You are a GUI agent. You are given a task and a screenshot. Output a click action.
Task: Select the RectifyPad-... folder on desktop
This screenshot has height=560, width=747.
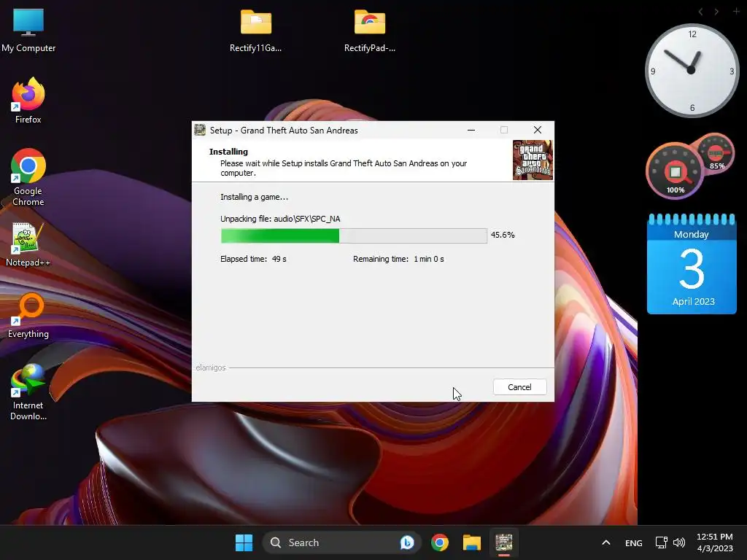(370, 31)
